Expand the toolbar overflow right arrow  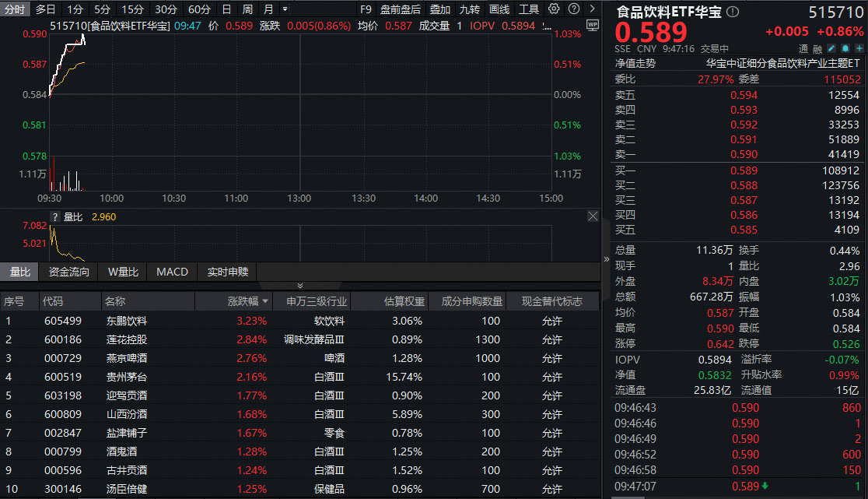click(592, 9)
